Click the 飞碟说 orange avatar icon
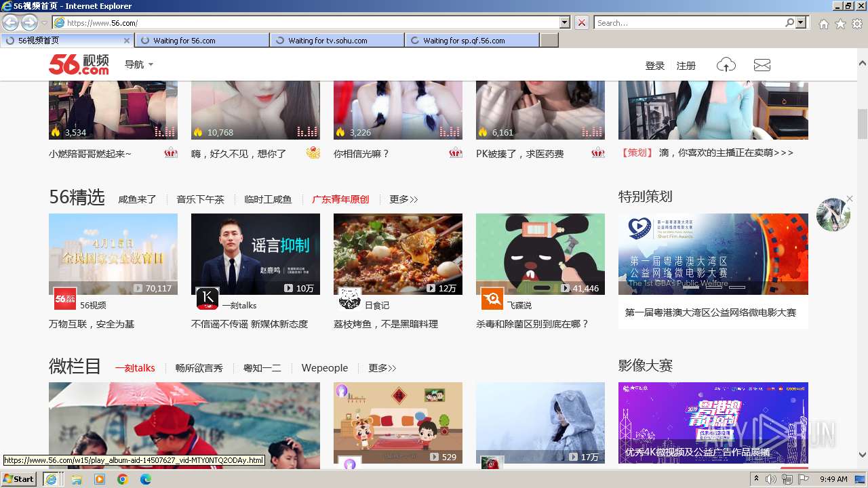This screenshot has width=868, height=488. click(492, 299)
